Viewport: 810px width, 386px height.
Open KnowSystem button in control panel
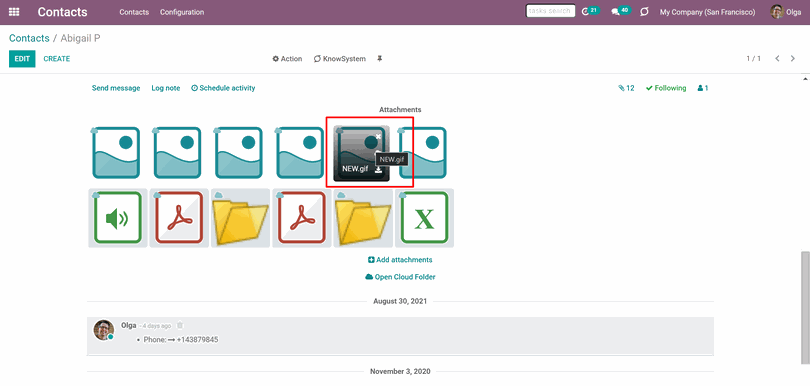point(340,59)
